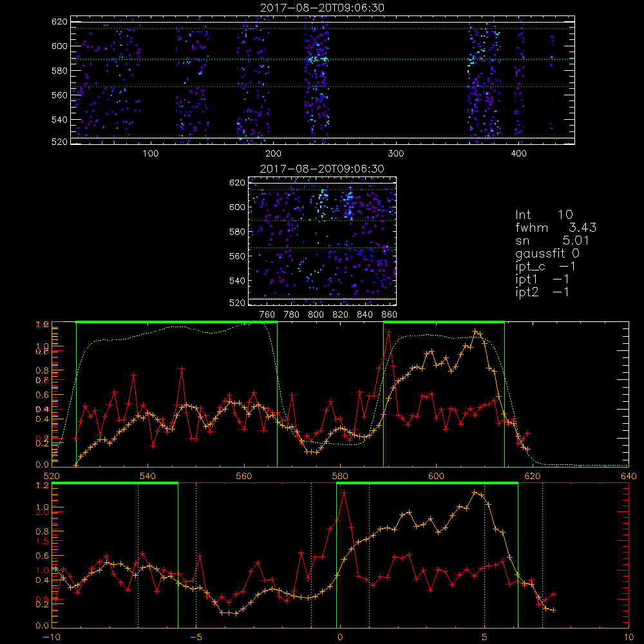Click x-axis label 840 on zoomed image

tap(365, 315)
